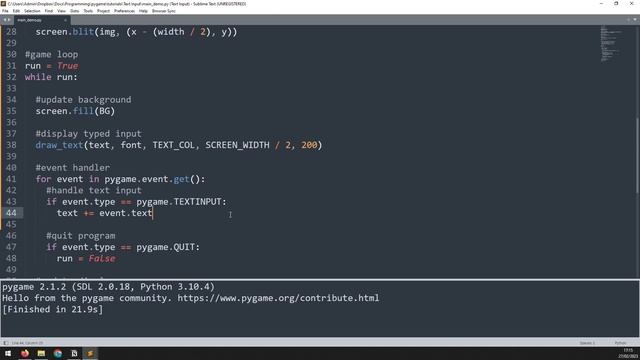The height and width of the screenshot is (360, 640).
Task: Click the new tab plus icon
Action: [629, 20]
